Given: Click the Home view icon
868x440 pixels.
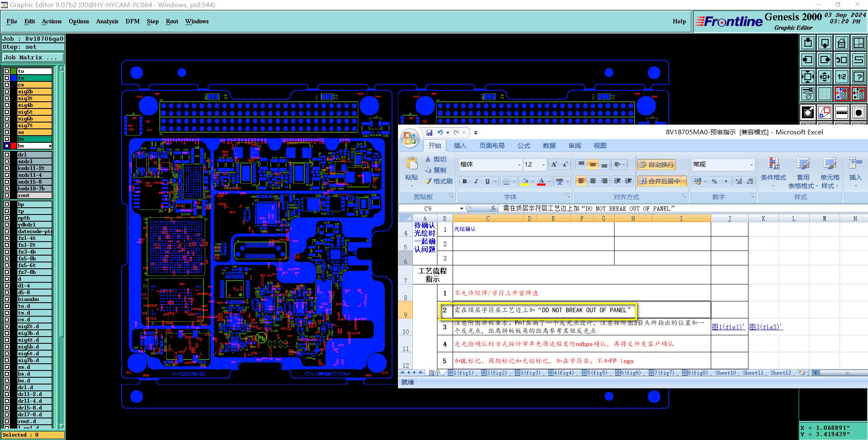Looking at the screenshot, I should coord(842,43).
